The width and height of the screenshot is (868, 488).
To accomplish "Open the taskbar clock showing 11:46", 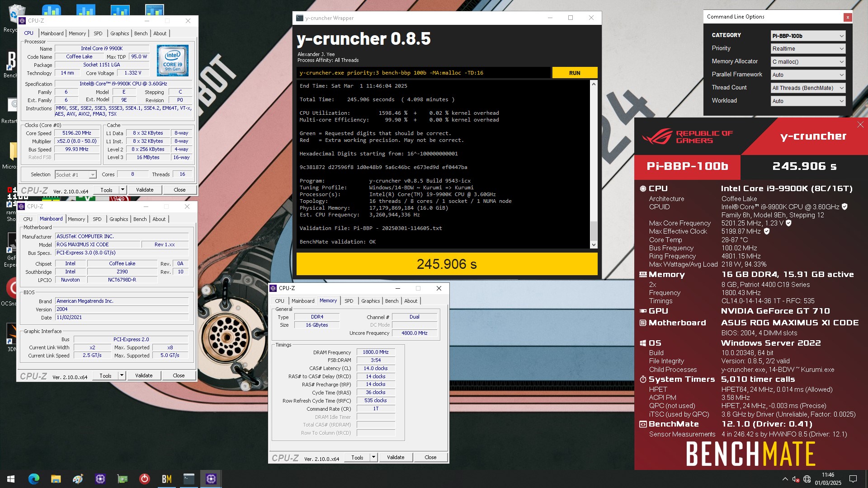I will pos(828,479).
